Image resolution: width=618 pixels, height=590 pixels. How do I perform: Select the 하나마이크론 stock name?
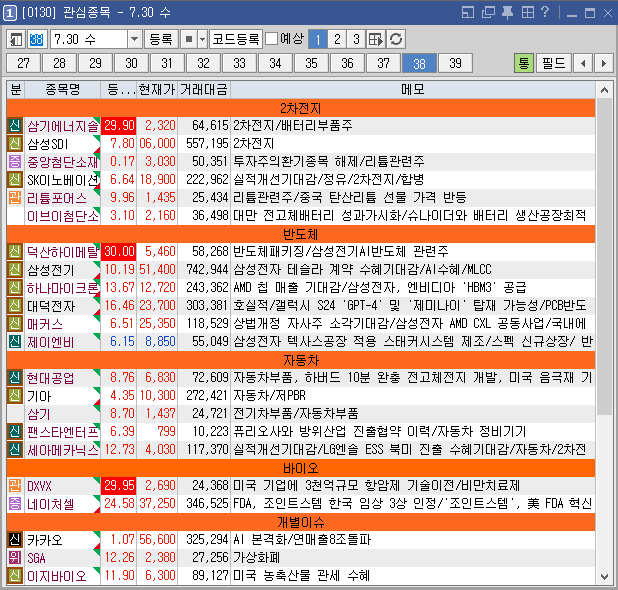[63, 288]
